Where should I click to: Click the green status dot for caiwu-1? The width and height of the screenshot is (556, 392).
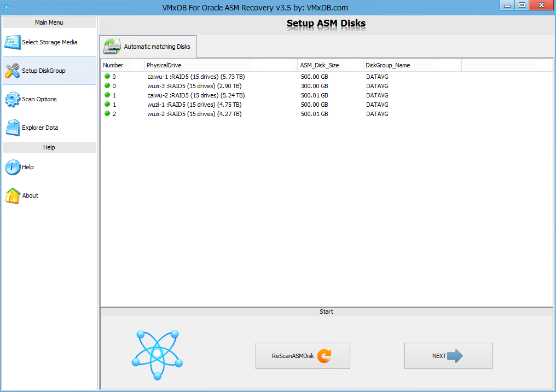coord(107,76)
